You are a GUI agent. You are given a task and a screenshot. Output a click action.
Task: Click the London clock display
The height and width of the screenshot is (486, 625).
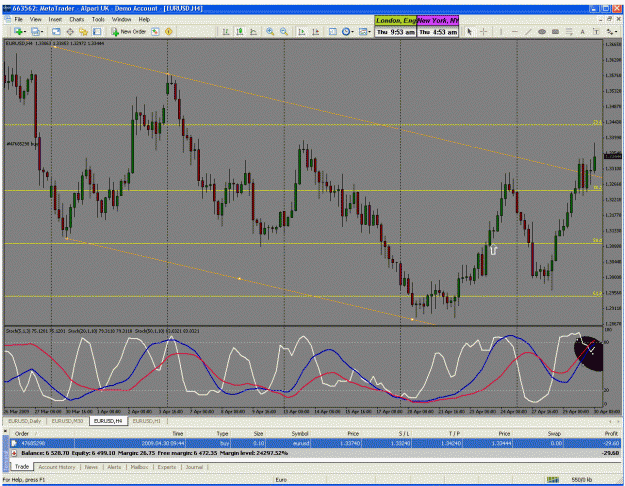395,26
